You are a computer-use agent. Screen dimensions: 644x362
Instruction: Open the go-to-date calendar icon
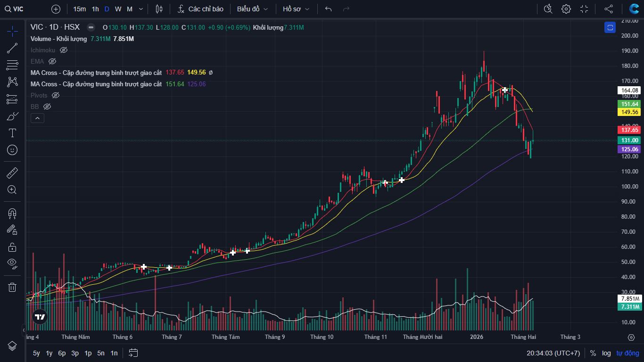click(x=133, y=353)
